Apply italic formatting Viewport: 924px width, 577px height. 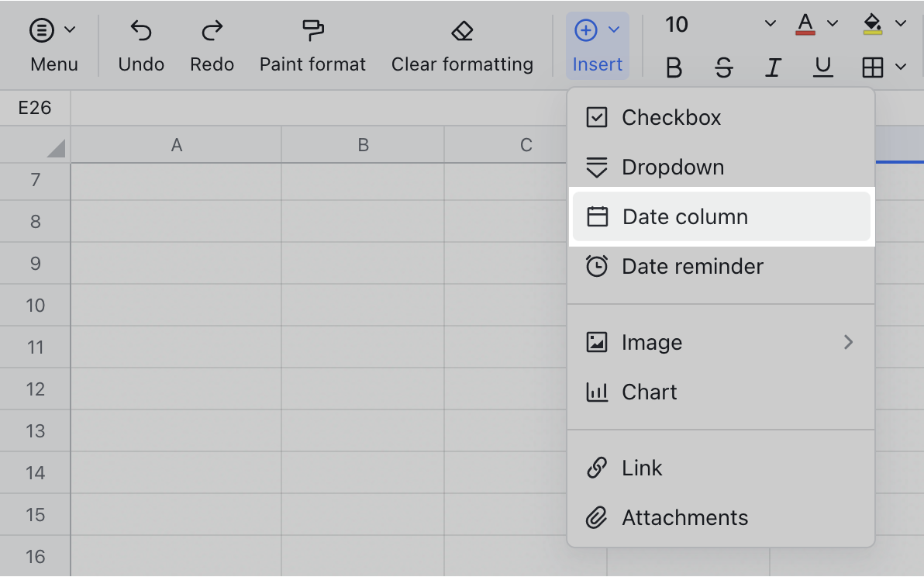click(773, 67)
